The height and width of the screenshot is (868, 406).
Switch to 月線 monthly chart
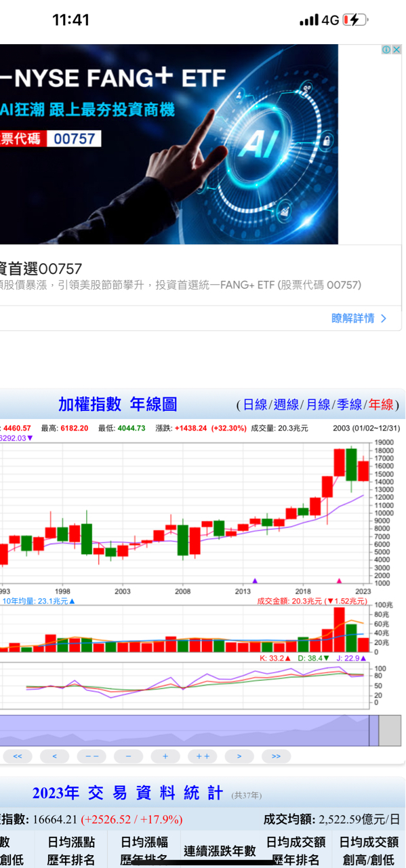[318, 405]
